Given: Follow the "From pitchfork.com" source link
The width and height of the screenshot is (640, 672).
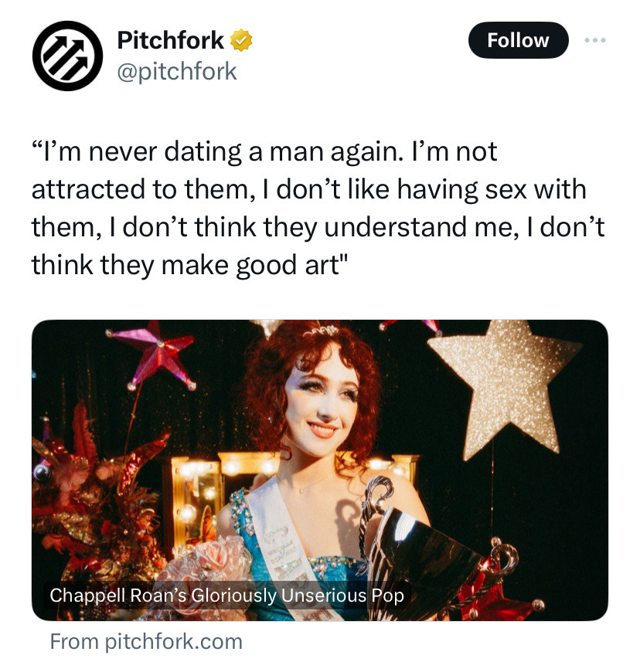Looking at the screenshot, I should pyautogui.click(x=146, y=641).
